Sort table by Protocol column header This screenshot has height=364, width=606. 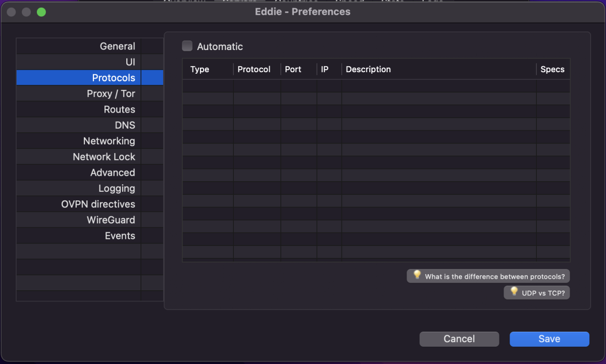(254, 70)
